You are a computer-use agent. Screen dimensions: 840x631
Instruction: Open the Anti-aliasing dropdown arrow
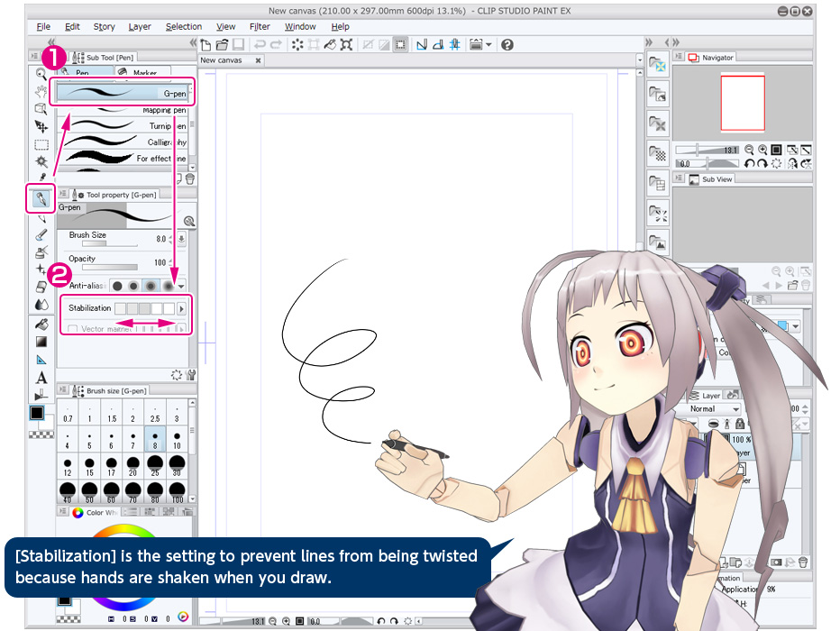(x=180, y=287)
